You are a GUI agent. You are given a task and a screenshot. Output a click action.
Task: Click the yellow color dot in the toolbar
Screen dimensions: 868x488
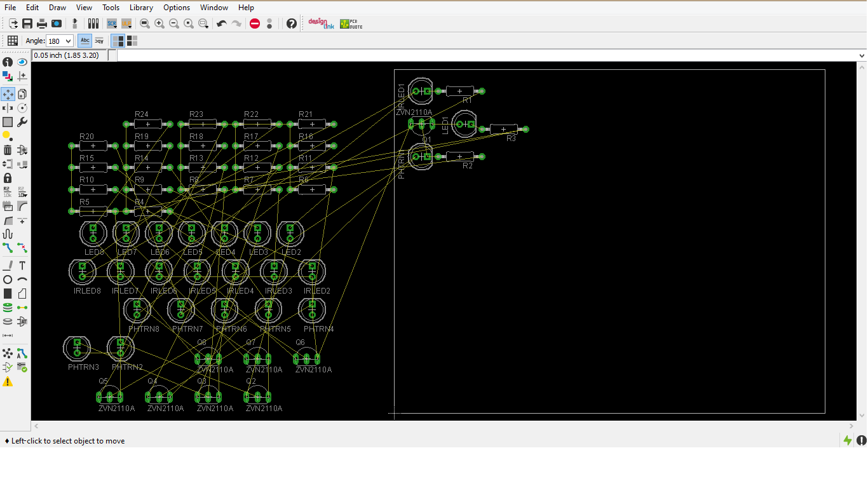point(8,135)
